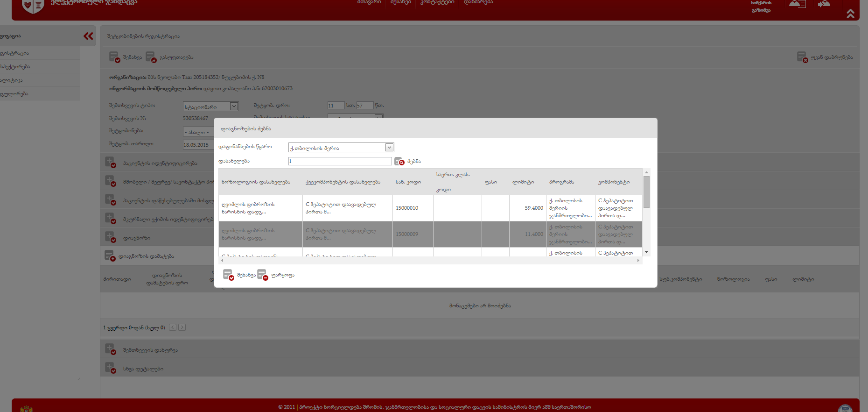This screenshot has width=868, height=412.
Task: Click the table's vertical scrollbar down arrow
Action: 646,252
